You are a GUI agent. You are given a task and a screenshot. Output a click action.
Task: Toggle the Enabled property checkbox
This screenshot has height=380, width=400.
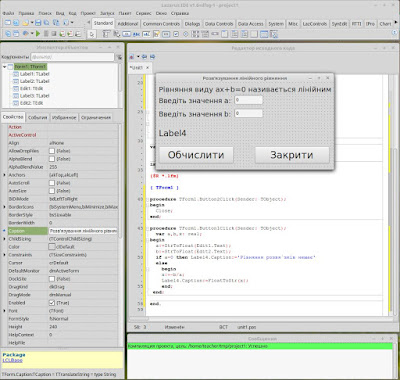click(x=52, y=303)
